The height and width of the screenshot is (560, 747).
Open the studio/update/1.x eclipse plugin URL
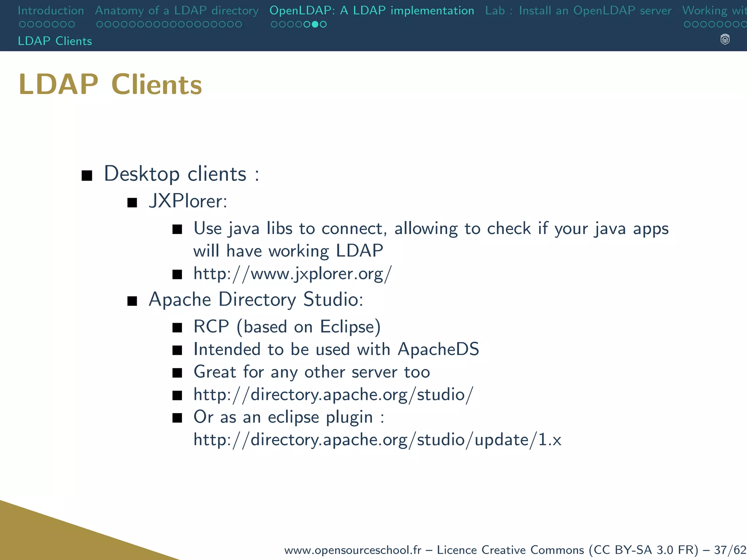(377, 440)
